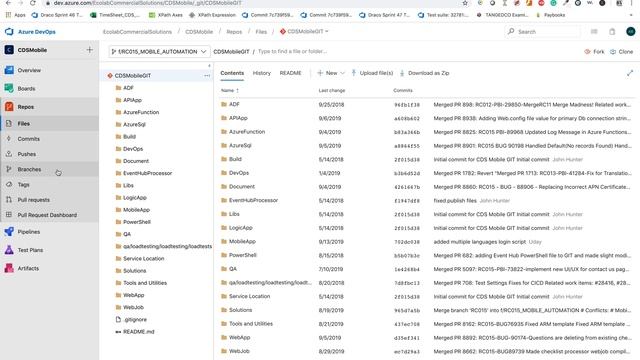Open Boards in the sidebar
Image resolution: width=640 pixels, height=360 pixels.
pos(26,89)
